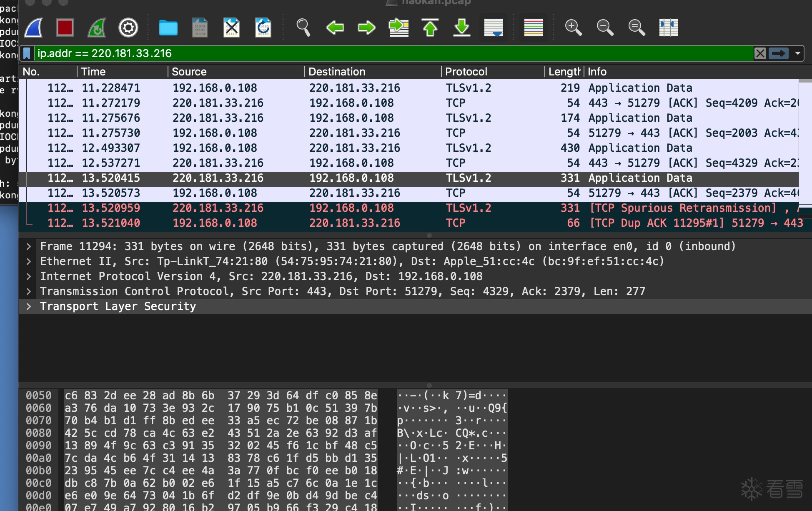This screenshot has height=511, width=812.
Task: Sort packets by the Protocol column header
Action: point(466,72)
